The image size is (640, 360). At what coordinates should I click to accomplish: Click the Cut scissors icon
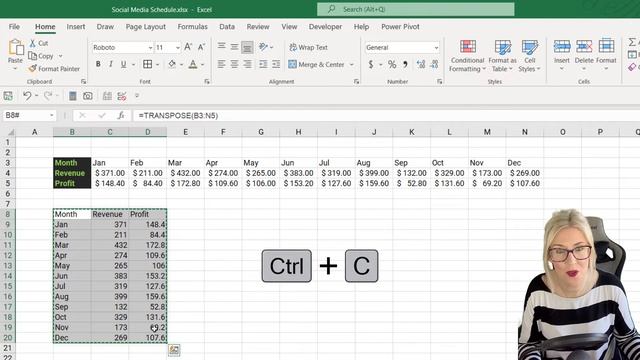[33, 43]
